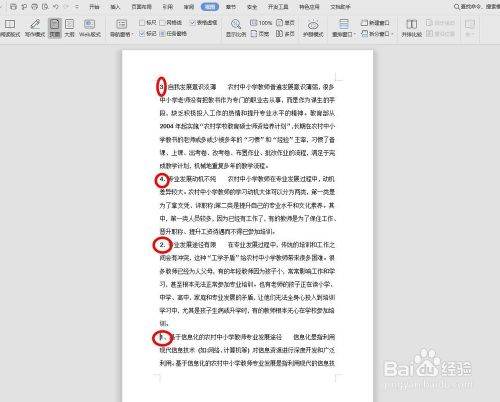The width and height of the screenshot is (500, 402).
Task: Switch to Outline (大纲) view
Action: [x=69, y=28]
